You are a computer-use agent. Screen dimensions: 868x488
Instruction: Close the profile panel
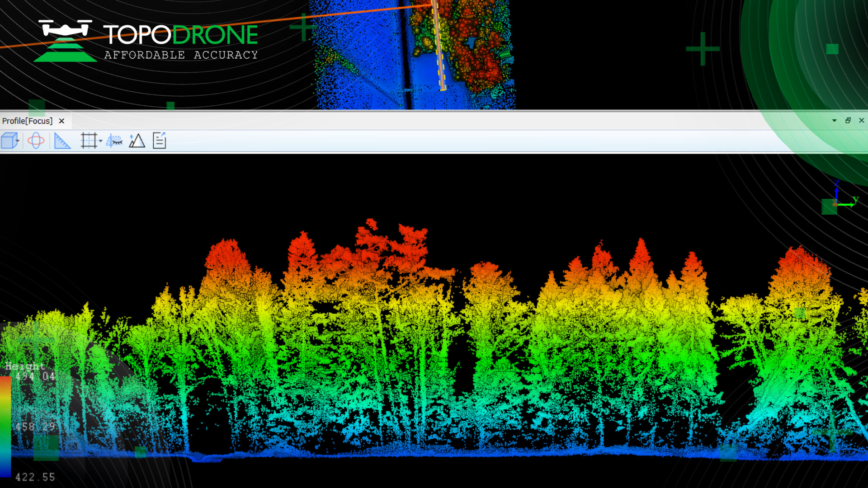click(862, 121)
